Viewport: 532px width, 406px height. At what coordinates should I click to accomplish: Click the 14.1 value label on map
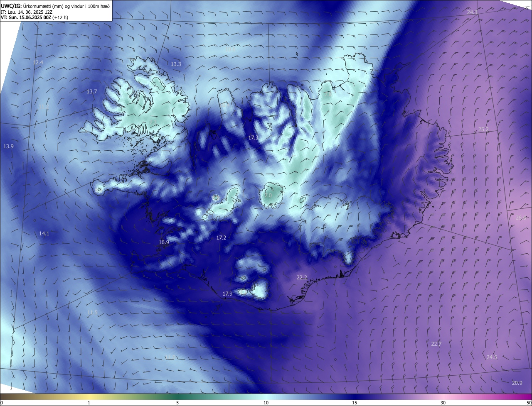tap(44, 233)
